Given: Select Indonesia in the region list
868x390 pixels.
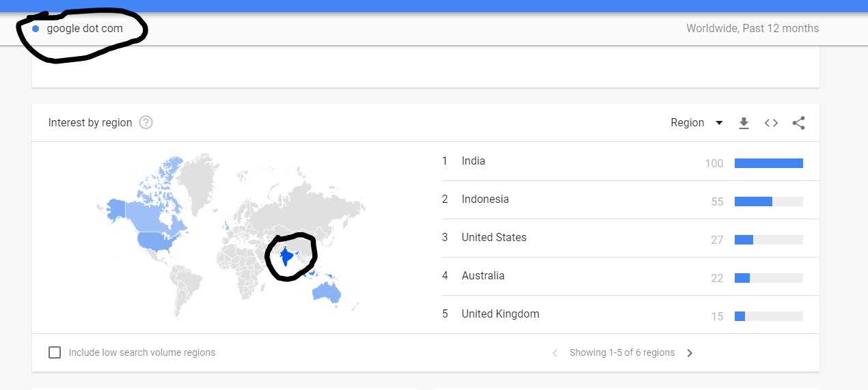Looking at the screenshot, I should coord(485,199).
